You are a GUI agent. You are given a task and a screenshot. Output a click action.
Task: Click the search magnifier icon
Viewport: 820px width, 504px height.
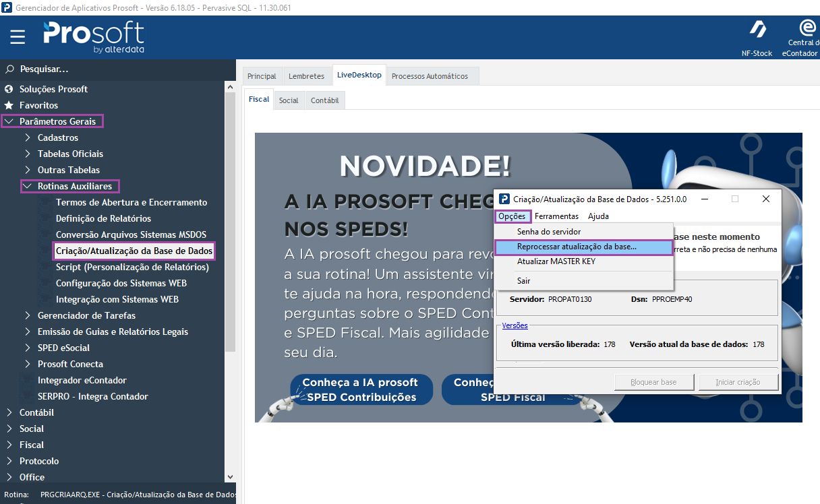coord(9,69)
